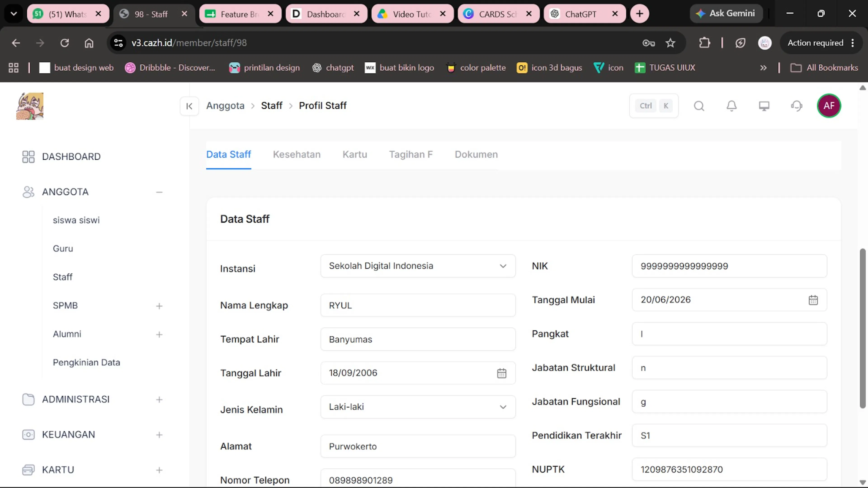Go to Anggota in the breadcrumb

coord(225,106)
